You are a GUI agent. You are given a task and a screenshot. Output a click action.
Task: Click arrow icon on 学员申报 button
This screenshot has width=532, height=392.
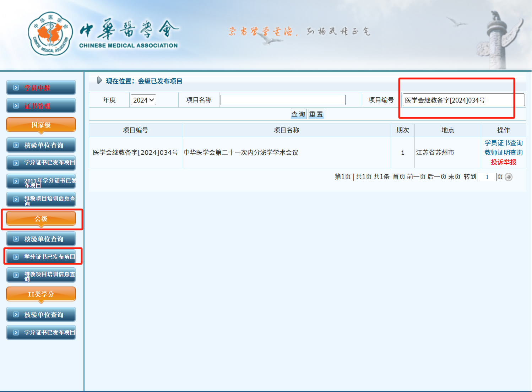[x=16, y=87]
